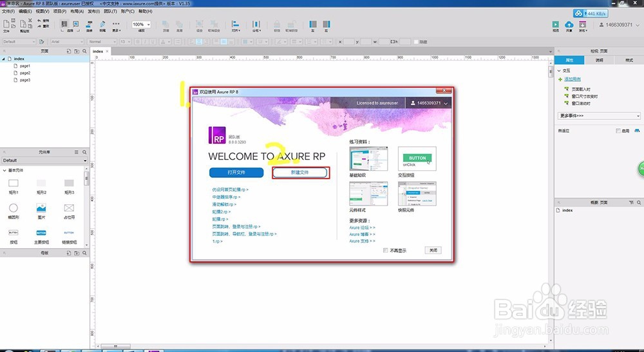Select the Image (图片) widget
The image size is (644, 352).
[x=41, y=208]
